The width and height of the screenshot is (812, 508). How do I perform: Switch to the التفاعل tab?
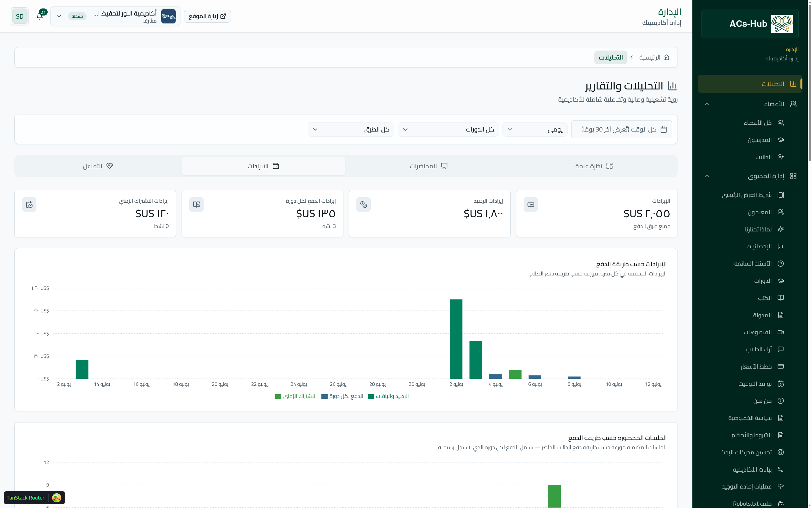(98, 166)
